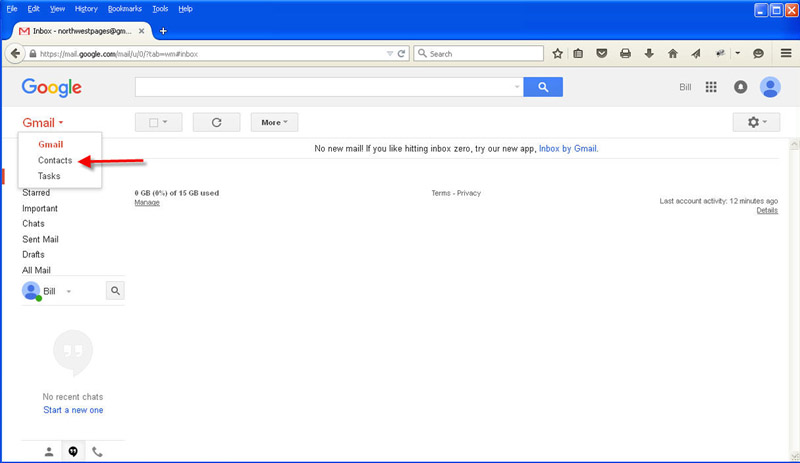
Task: Open the Firefox hamburger menu
Action: pyautogui.click(x=786, y=53)
